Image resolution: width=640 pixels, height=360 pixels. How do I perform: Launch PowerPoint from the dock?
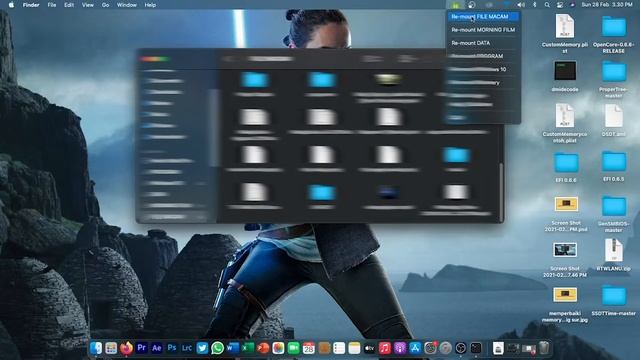(x=263, y=348)
